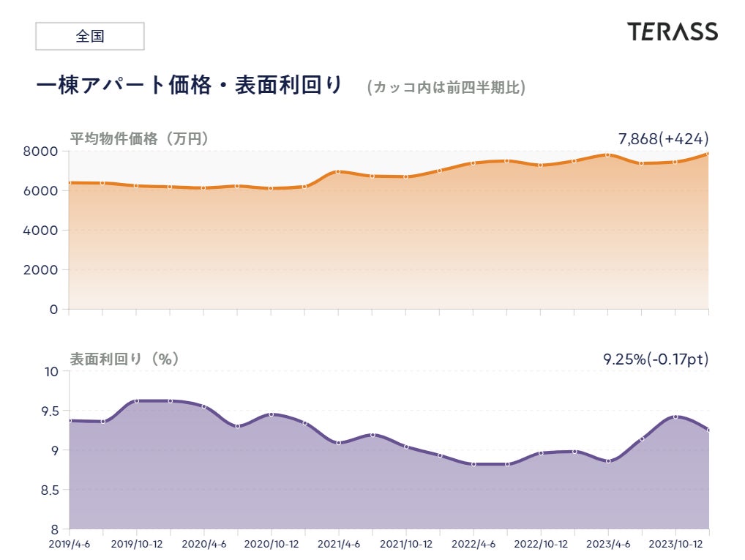Click the 一棟アパート価格・表面利回り title
745x560 pixels.
(x=190, y=85)
